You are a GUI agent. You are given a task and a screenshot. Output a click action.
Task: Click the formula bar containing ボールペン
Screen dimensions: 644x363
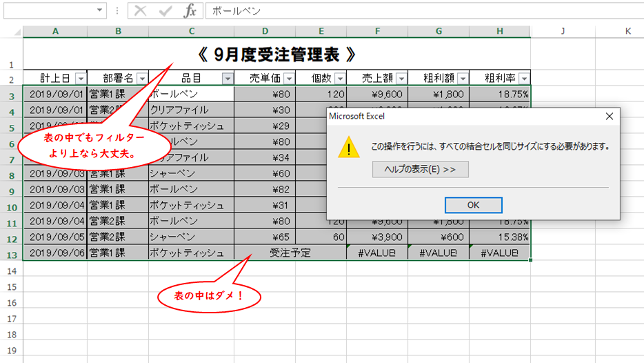[x=414, y=11]
